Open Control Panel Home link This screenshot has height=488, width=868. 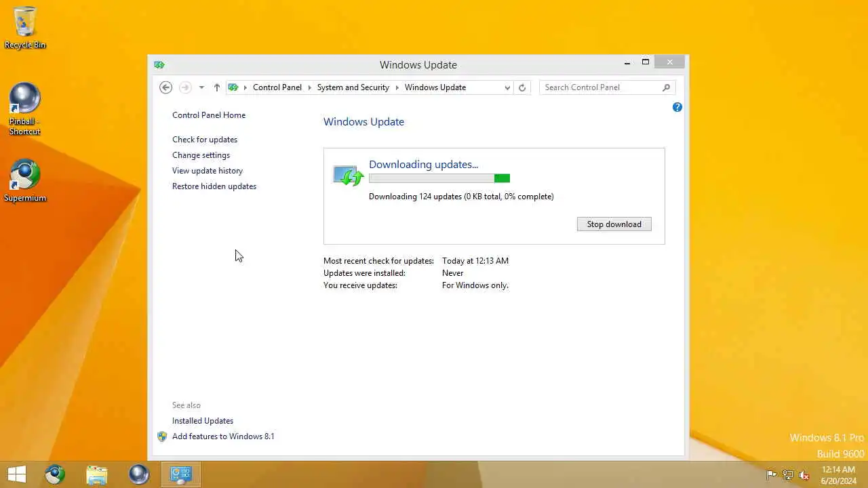tap(209, 115)
